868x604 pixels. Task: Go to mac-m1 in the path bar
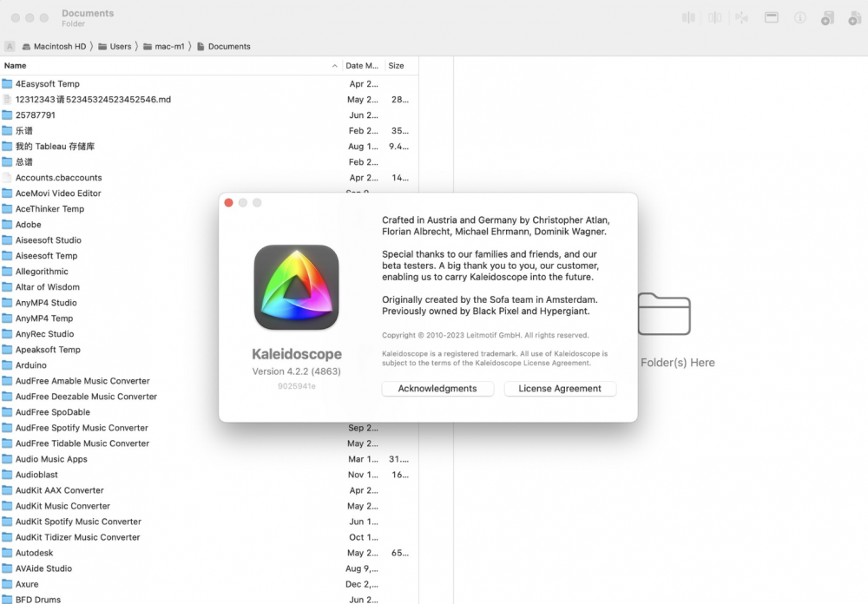pyautogui.click(x=164, y=47)
